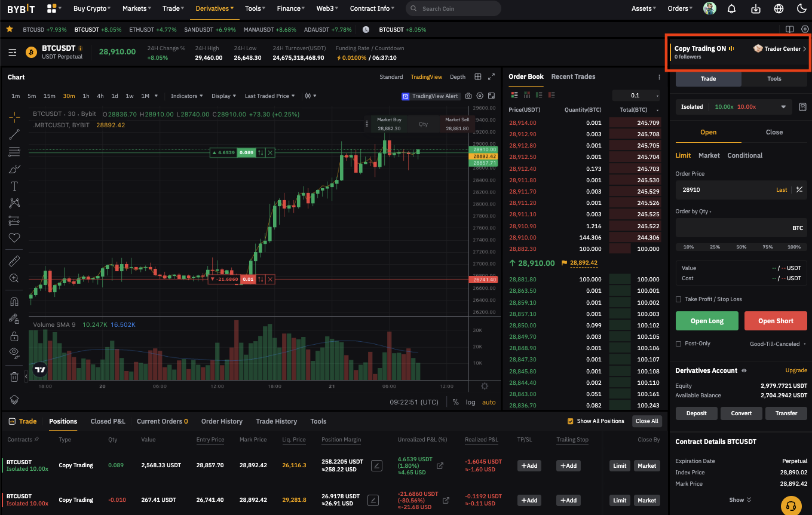The height and width of the screenshot is (515, 812).
Task: Hide all drawings with the eye icon
Action: [x=14, y=352]
